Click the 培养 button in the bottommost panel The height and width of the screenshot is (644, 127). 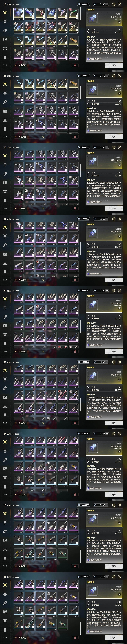(x=114, y=638)
